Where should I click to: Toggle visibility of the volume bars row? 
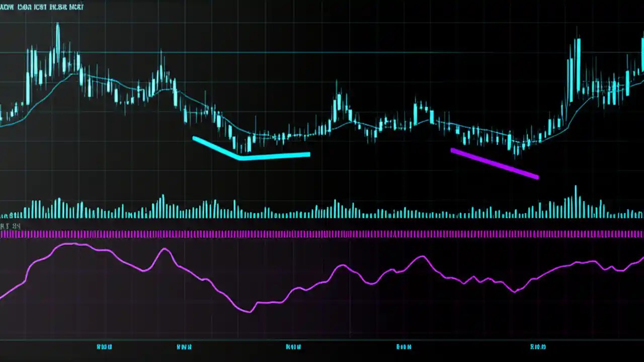pos(322,206)
